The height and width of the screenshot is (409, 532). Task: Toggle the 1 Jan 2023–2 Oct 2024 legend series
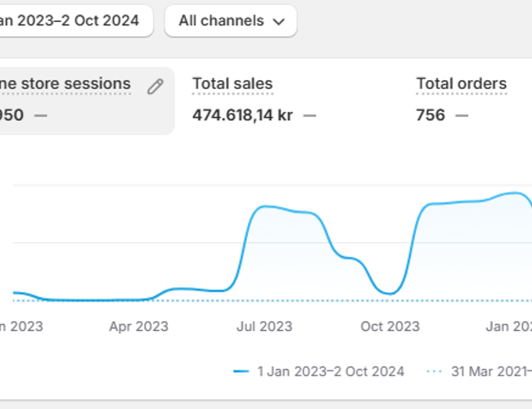click(x=331, y=371)
